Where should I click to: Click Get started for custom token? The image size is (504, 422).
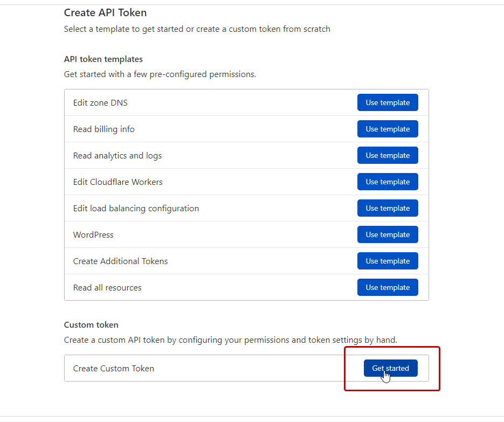pos(390,368)
